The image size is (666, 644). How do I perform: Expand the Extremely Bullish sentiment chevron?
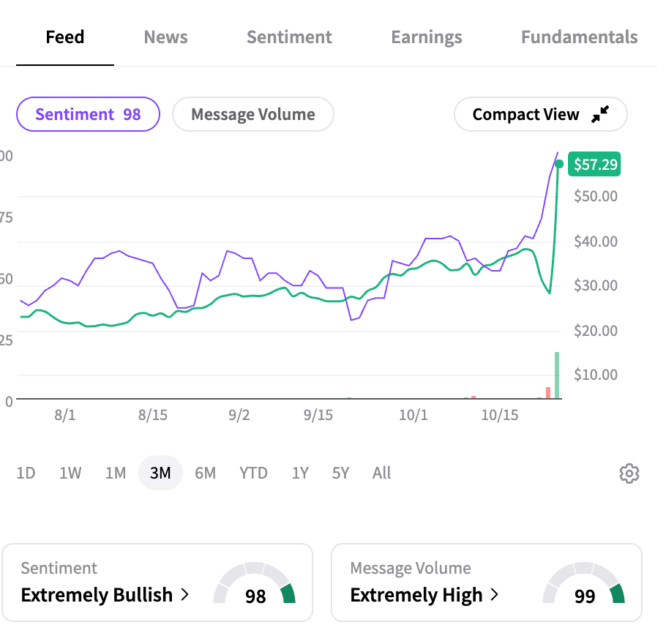click(x=184, y=595)
